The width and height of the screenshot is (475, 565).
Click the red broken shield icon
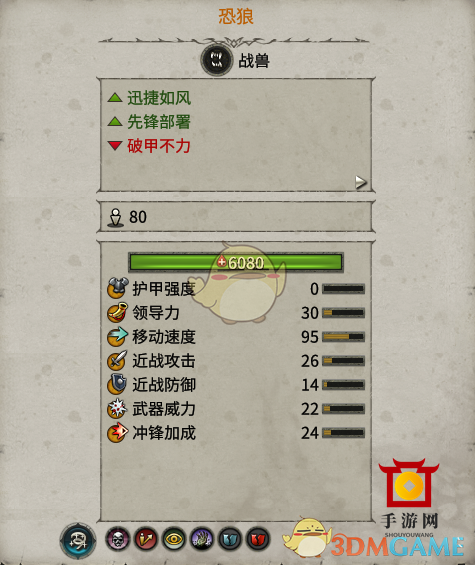tap(258, 539)
